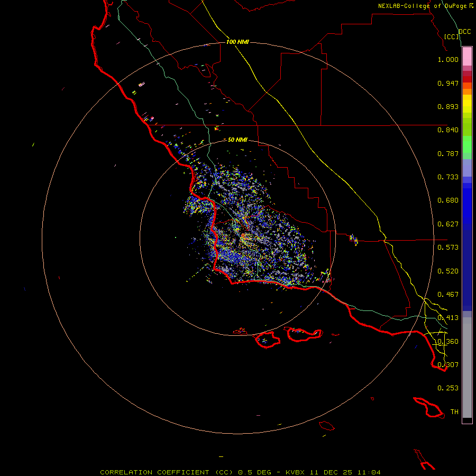
Task: Click the TH threshold label
Action: click(x=454, y=412)
